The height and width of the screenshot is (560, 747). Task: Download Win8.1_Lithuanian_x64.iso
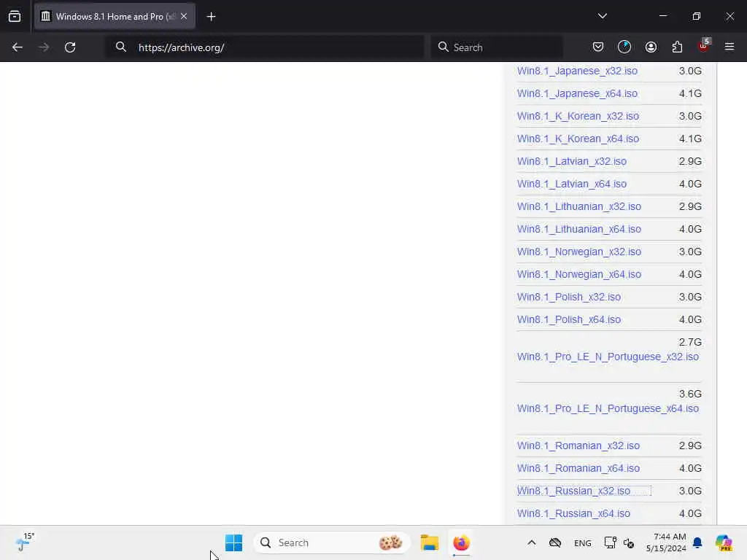click(578, 229)
